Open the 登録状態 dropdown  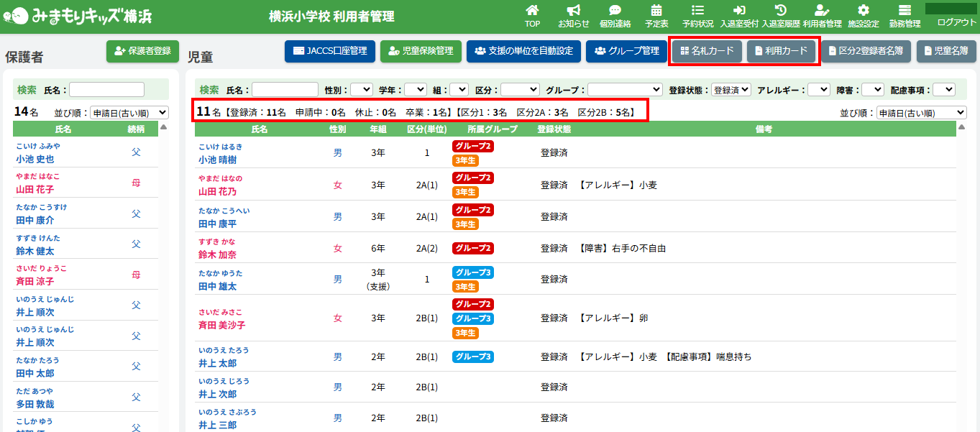pos(731,90)
